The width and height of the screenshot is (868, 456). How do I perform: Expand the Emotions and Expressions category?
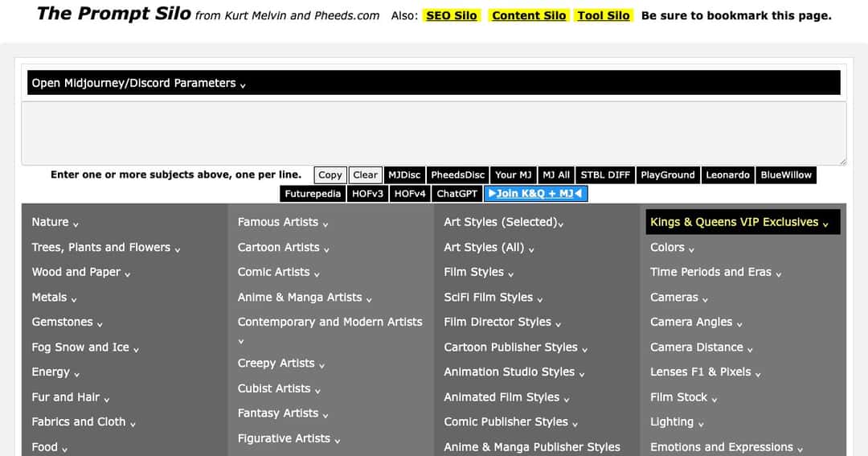(727, 447)
